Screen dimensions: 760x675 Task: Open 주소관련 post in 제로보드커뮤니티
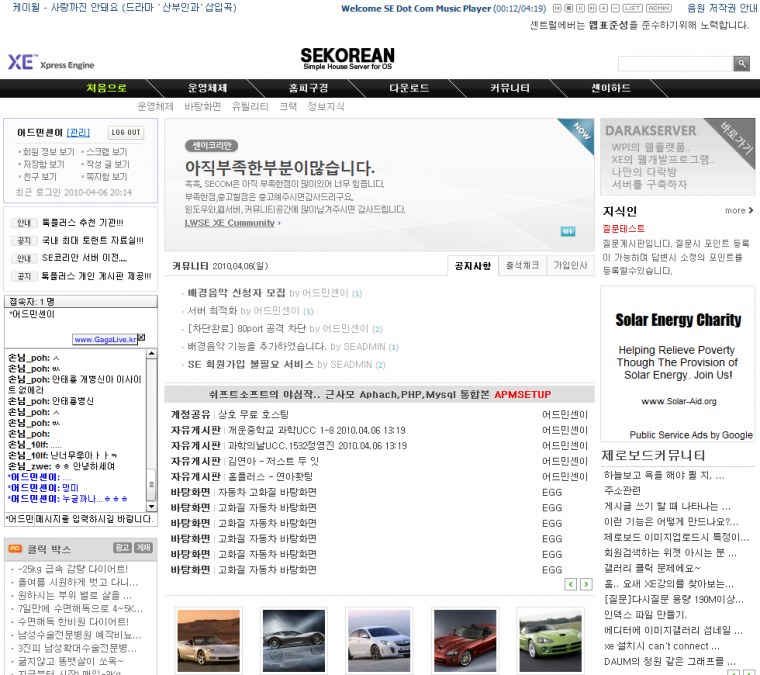tap(622, 490)
